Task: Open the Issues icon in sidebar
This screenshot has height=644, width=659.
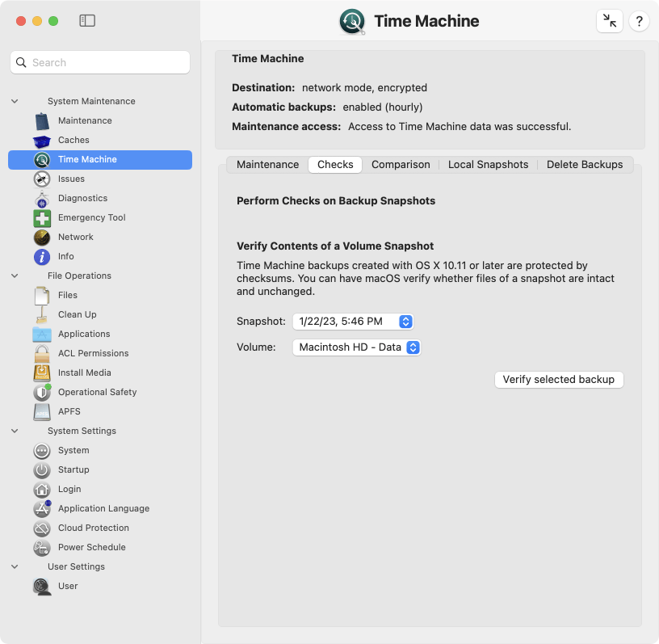Action: tap(42, 179)
